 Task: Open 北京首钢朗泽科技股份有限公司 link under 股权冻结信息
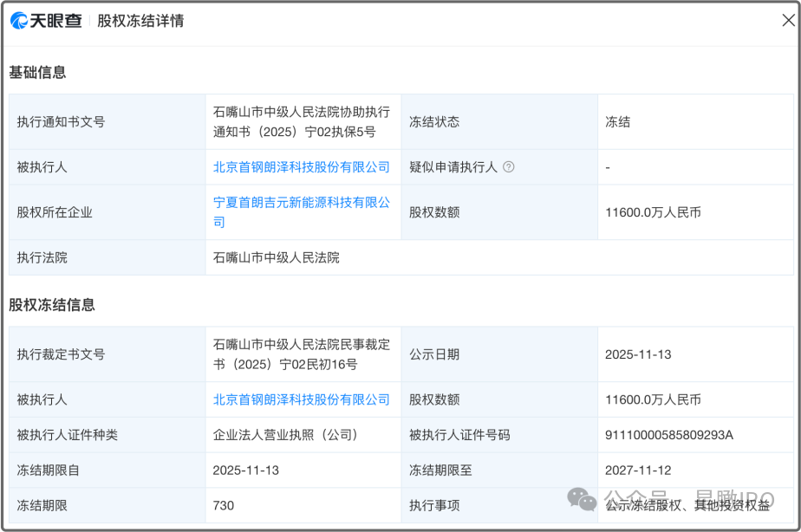click(x=302, y=399)
